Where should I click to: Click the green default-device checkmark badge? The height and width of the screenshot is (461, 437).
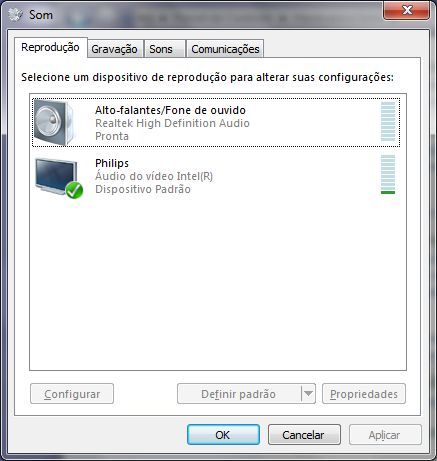(x=74, y=190)
